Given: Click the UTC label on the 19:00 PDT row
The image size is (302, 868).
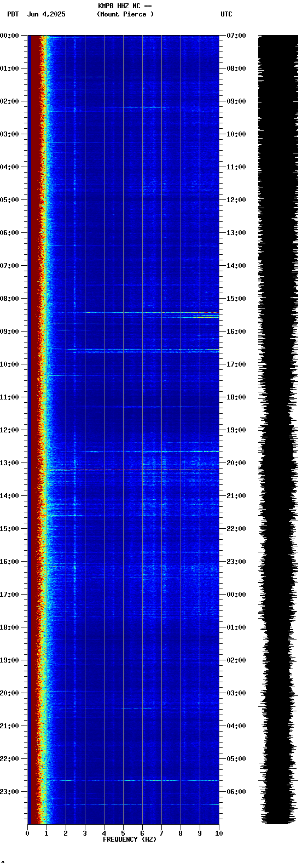Looking at the screenshot, I should tap(236, 660).
